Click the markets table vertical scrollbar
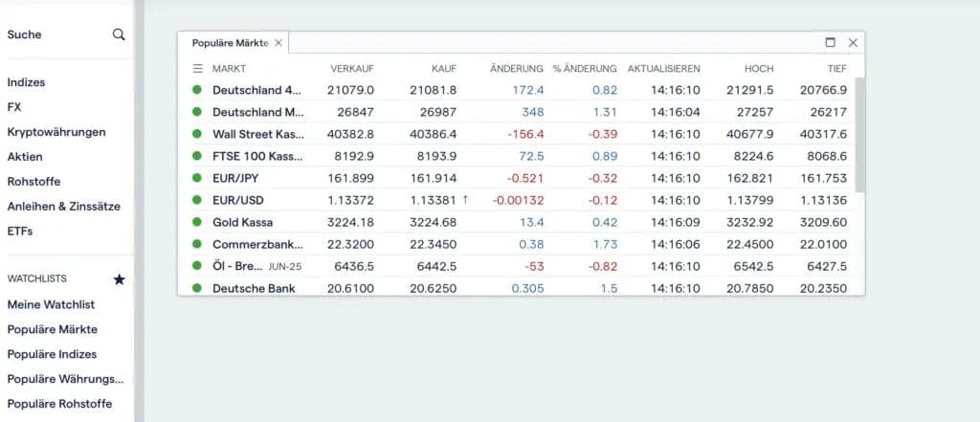 click(859, 134)
